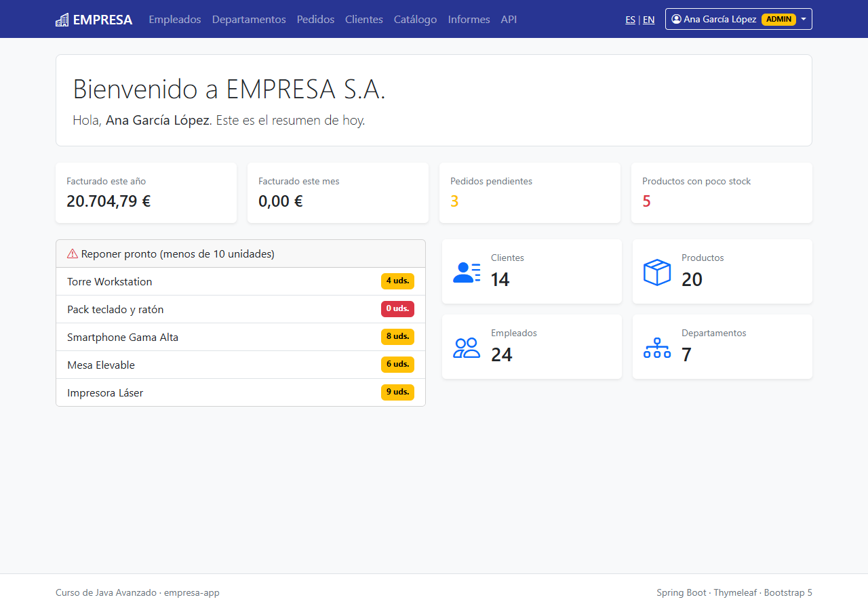Select the Pedidos pendientes value 3

[x=454, y=201]
